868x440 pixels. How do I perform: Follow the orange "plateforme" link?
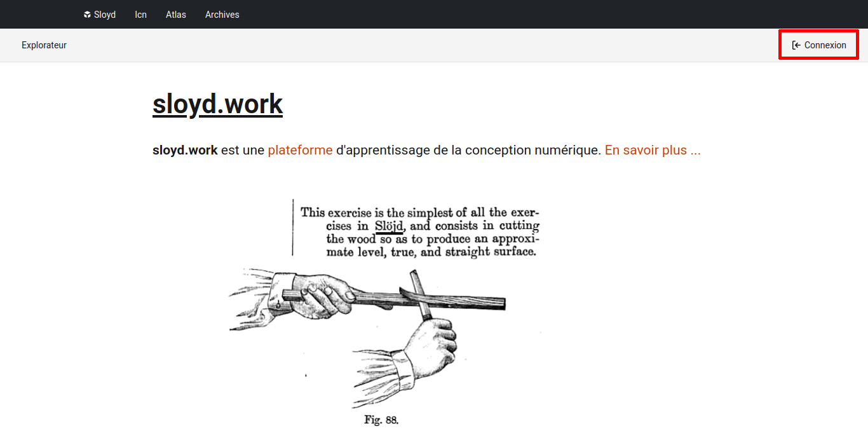[x=300, y=151]
